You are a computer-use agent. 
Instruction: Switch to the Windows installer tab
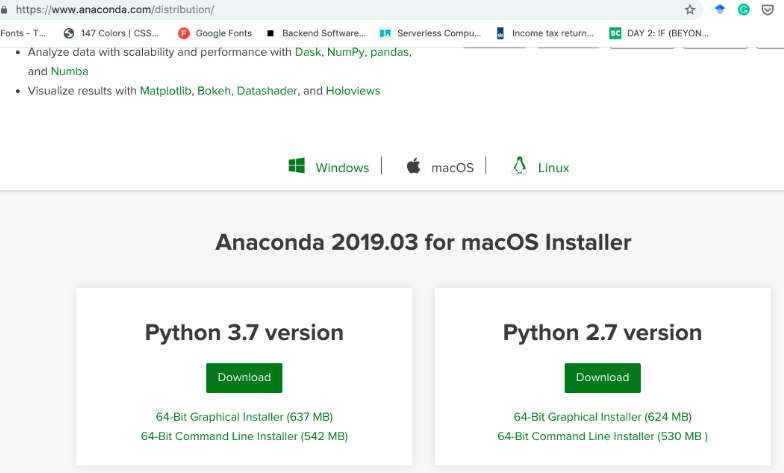329,166
